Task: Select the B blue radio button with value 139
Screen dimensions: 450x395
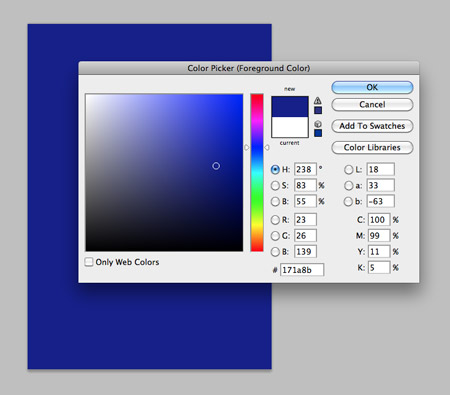Action: (x=275, y=252)
